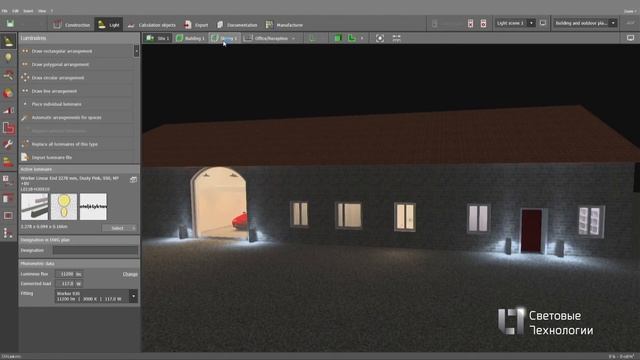Select the Storey 1 view

pos(224,38)
